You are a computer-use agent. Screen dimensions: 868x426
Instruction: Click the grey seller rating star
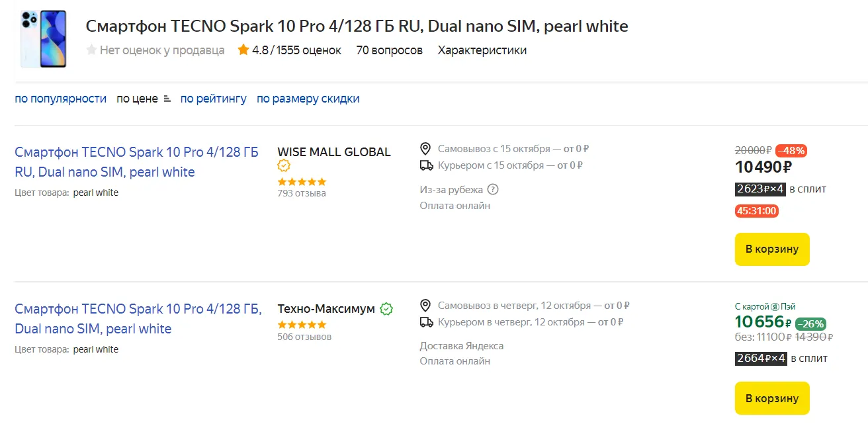point(91,50)
